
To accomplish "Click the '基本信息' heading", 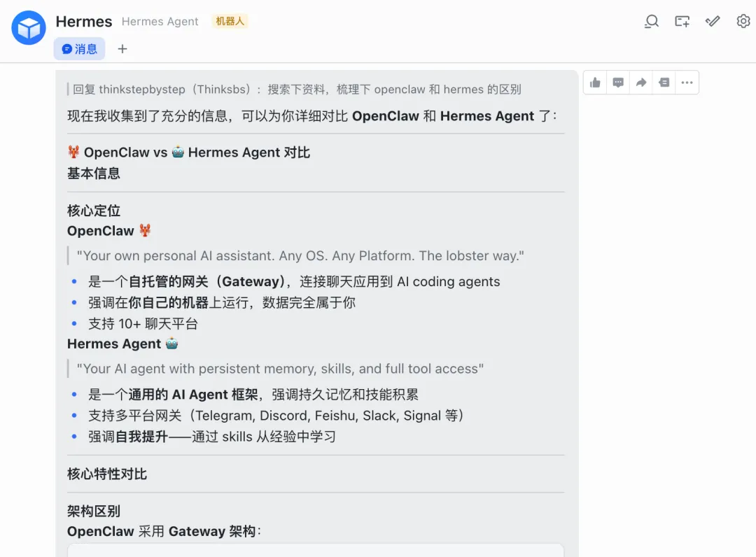I will pos(94,173).
